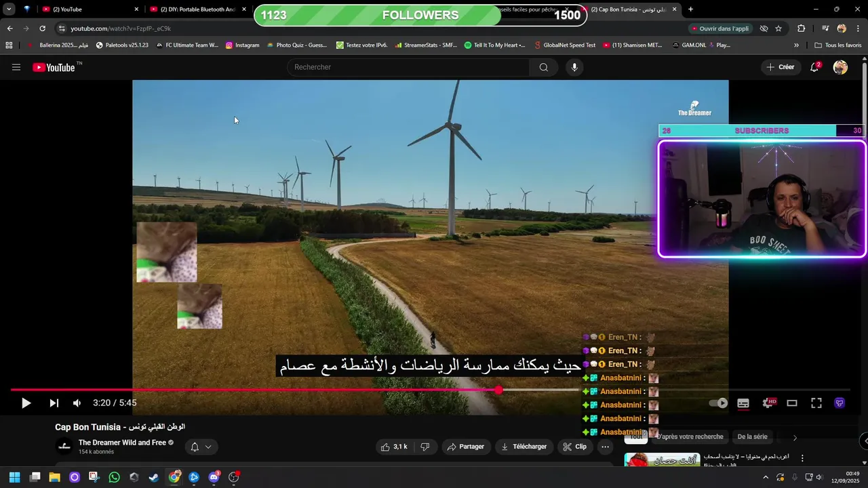
Task: Click the purple extension icon in player
Action: pos(840,403)
